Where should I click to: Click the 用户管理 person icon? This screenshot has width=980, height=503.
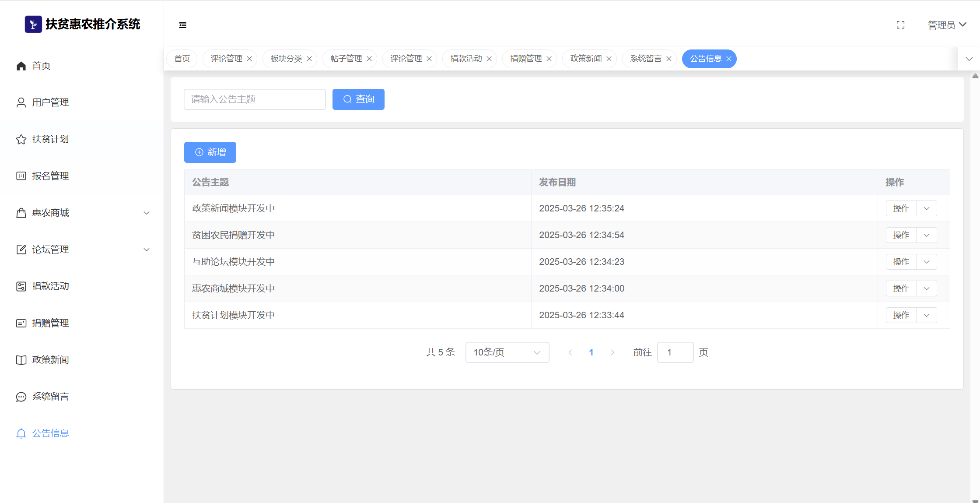pyautogui.click(x=21, y=102)
